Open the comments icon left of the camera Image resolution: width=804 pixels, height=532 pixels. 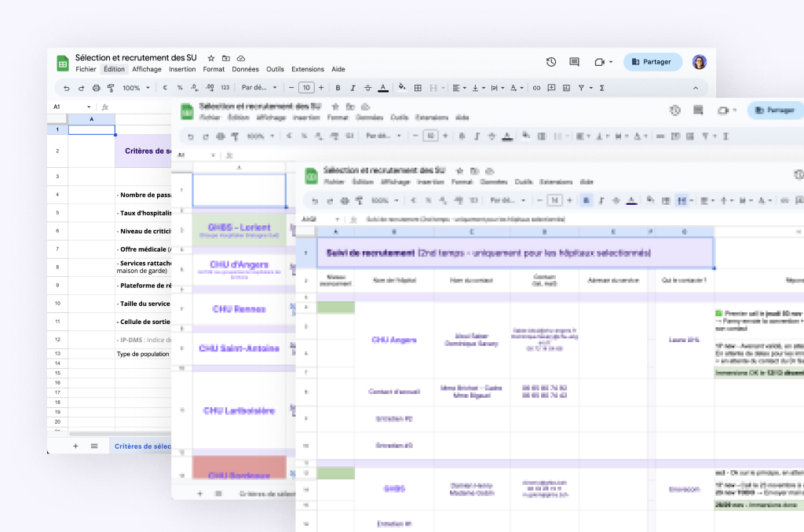[x=574, y=62]
